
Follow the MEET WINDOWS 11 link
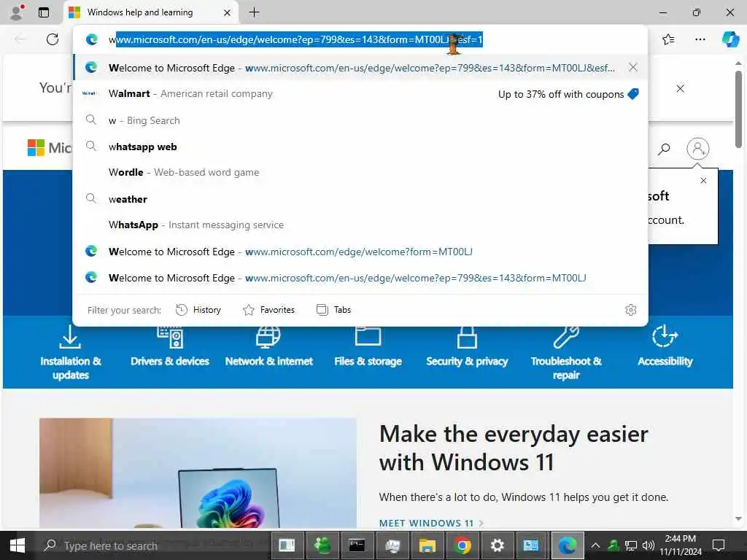pos(431,523)
